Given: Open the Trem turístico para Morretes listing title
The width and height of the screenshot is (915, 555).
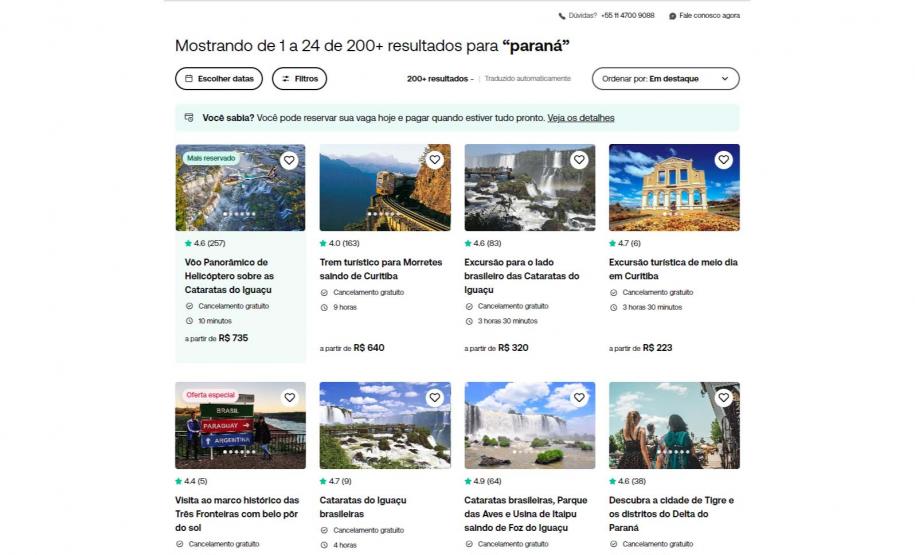Looking at the screenshot, I should [x=380, y=269].
